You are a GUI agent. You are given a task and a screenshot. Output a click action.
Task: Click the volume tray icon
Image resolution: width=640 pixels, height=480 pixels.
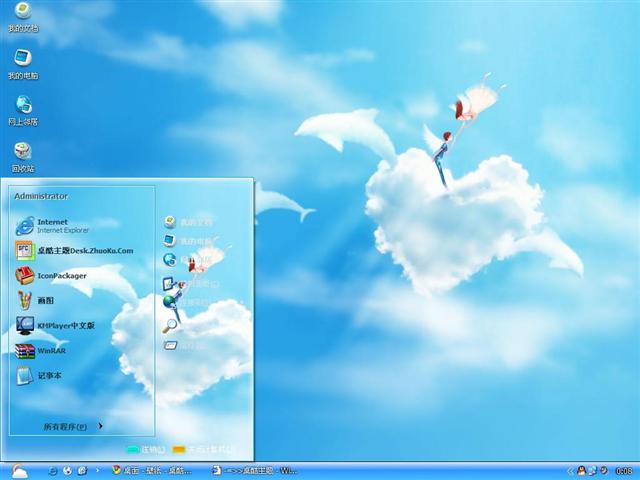[603, 471]
